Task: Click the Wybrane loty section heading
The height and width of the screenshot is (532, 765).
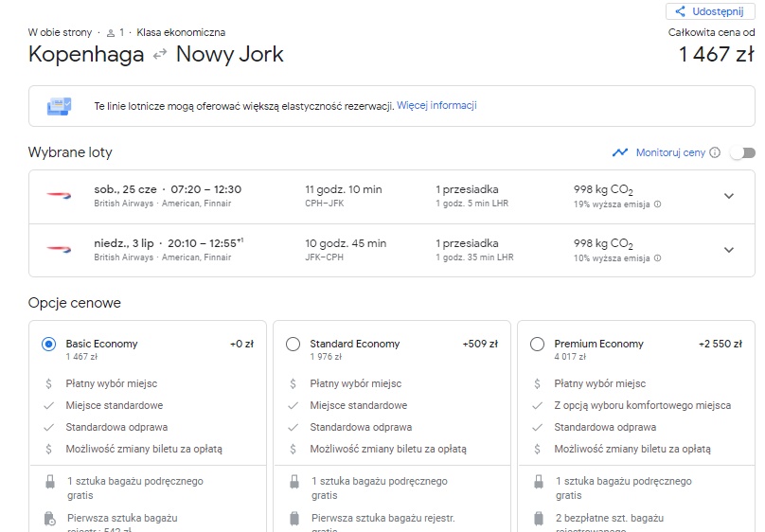Action: tap(70, 152)
